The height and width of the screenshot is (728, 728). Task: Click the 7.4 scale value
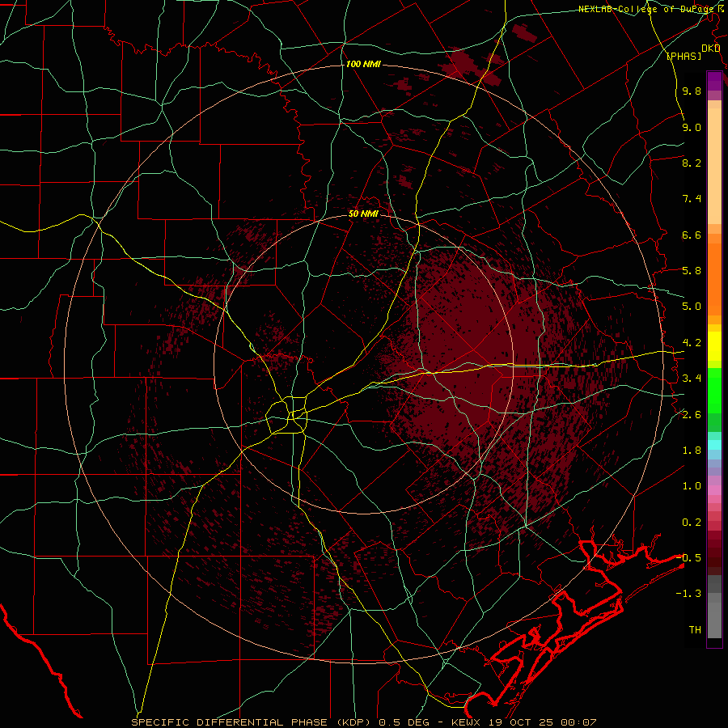(x=692, y=199)
